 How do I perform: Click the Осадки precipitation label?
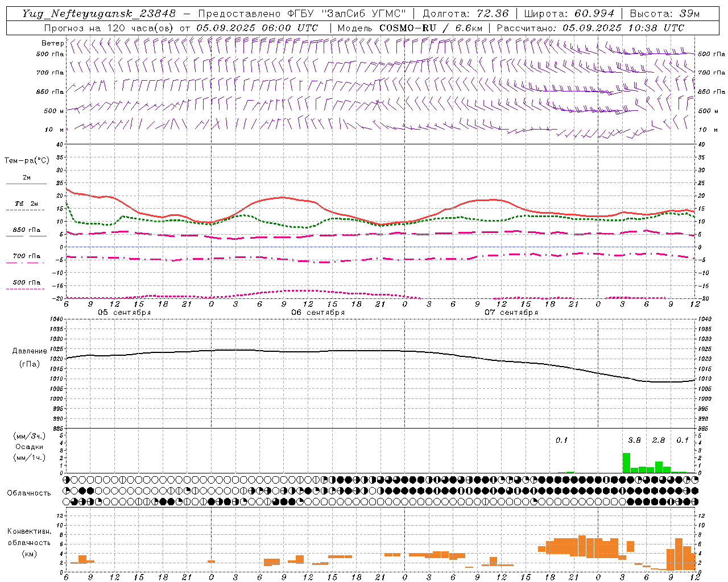coord(30,447)
